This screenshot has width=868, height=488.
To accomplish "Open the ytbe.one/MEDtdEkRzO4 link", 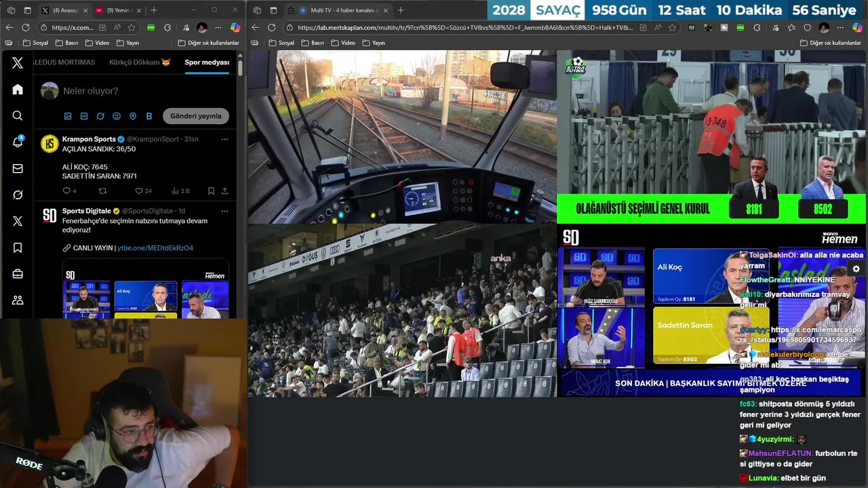I will tap(155, 248).
